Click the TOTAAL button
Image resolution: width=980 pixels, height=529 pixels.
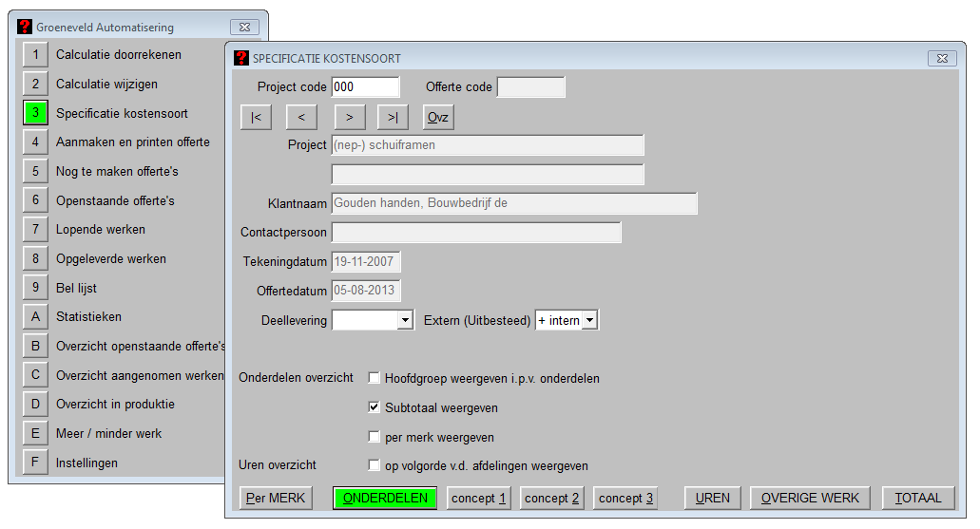coord(918,498)
